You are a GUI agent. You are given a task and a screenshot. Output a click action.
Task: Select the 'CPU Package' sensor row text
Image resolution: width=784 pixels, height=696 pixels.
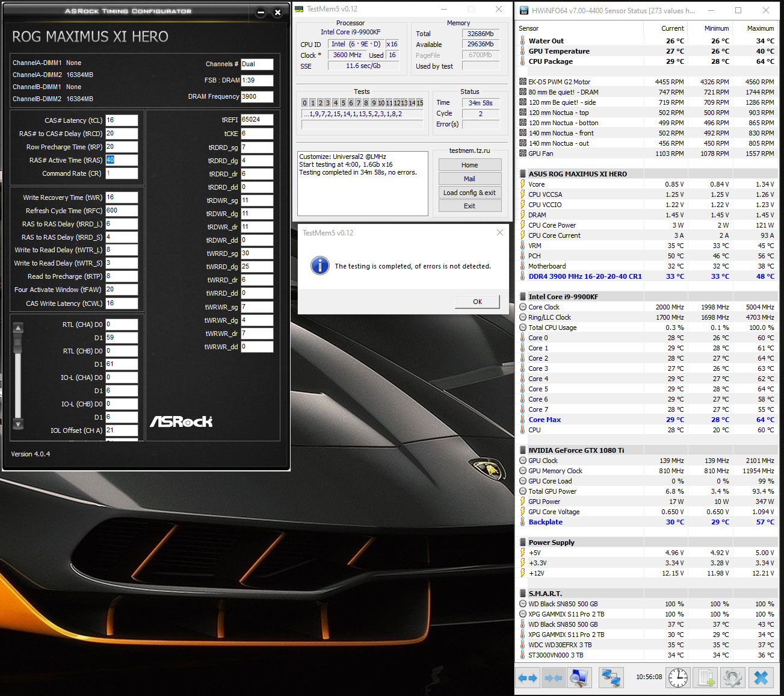point(551,61)
